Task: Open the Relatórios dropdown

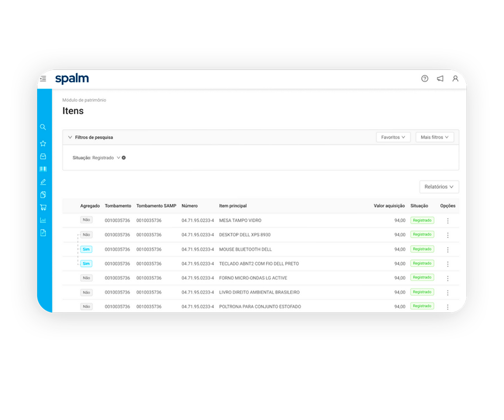Action: [439, 187]
